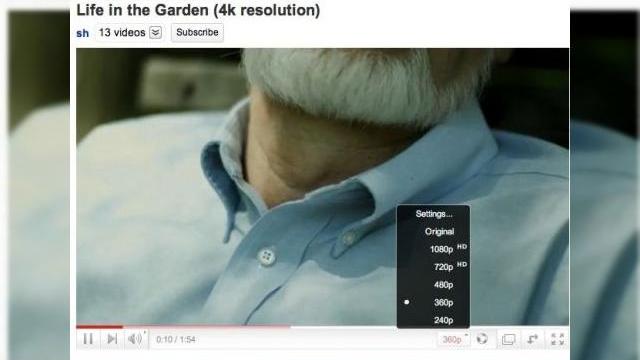The width and height of the screenshot is (640, 360).
Task: Mute the volume speaker icon
Action: tap(136, 339)
